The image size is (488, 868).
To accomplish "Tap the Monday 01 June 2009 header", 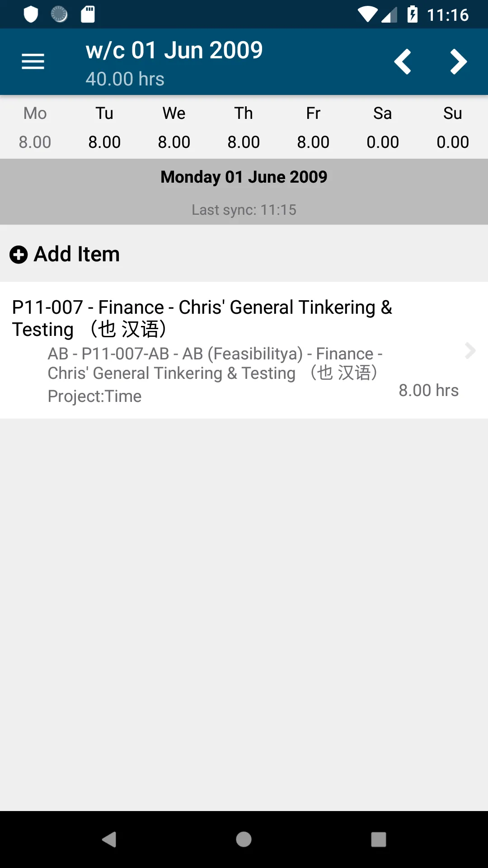I will click(244, 177).
